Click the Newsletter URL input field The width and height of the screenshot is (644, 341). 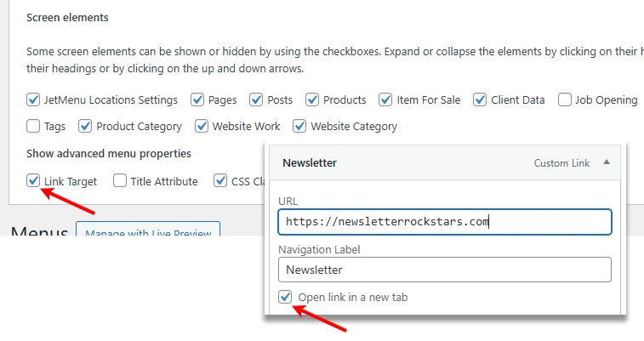pos(444,222)
